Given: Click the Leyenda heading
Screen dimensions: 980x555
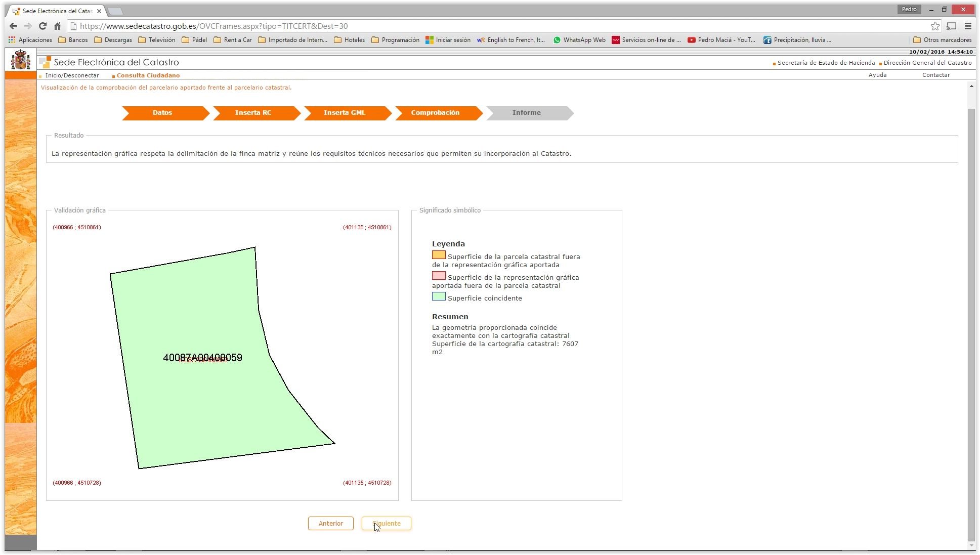Looking at the screenshot, I should coord(448,244).
